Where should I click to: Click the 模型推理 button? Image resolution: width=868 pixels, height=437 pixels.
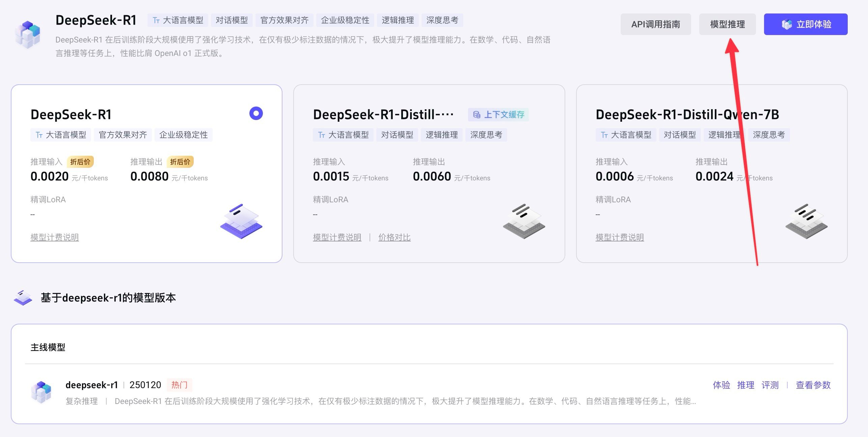tap(727, 24)
